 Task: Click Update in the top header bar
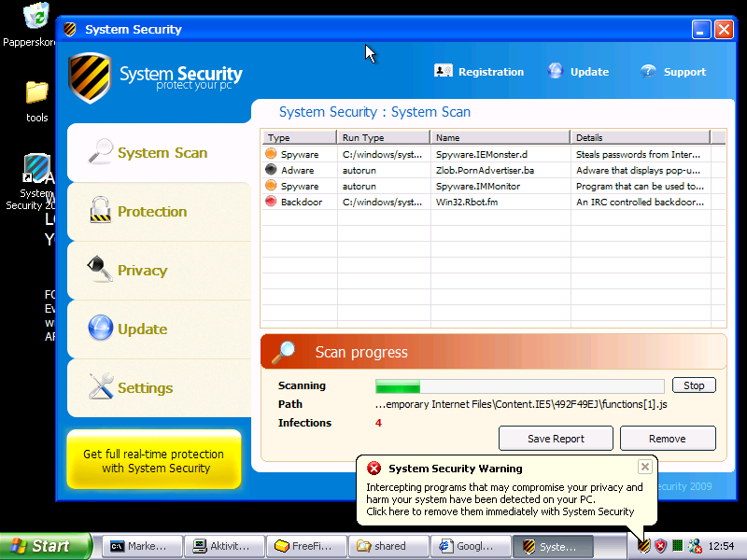tap(578, 72)
